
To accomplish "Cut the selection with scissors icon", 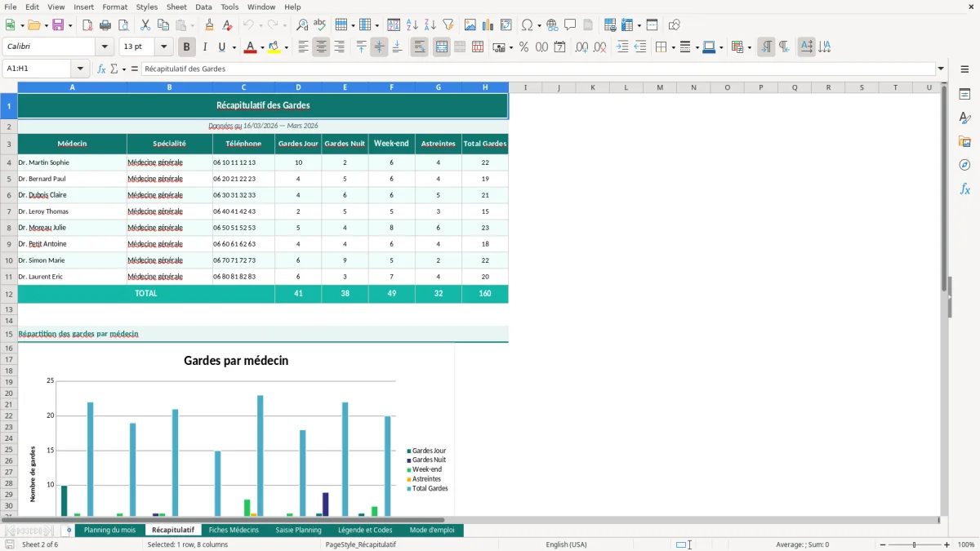I will pos(145,25).
